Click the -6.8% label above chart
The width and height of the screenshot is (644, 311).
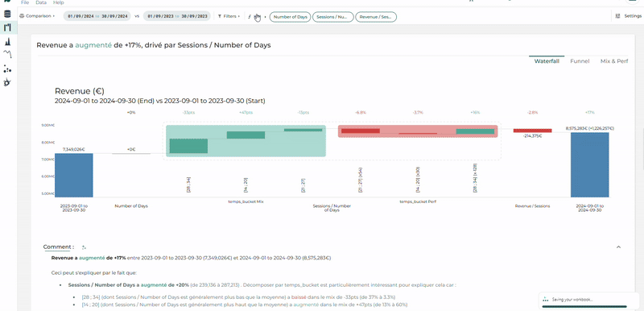coord(360,112)
